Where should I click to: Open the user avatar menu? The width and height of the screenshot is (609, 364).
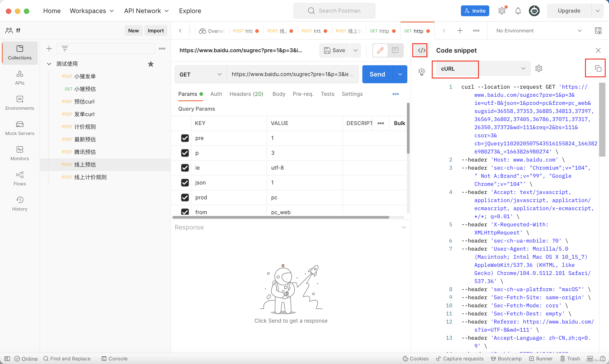(x=534, y=11)
